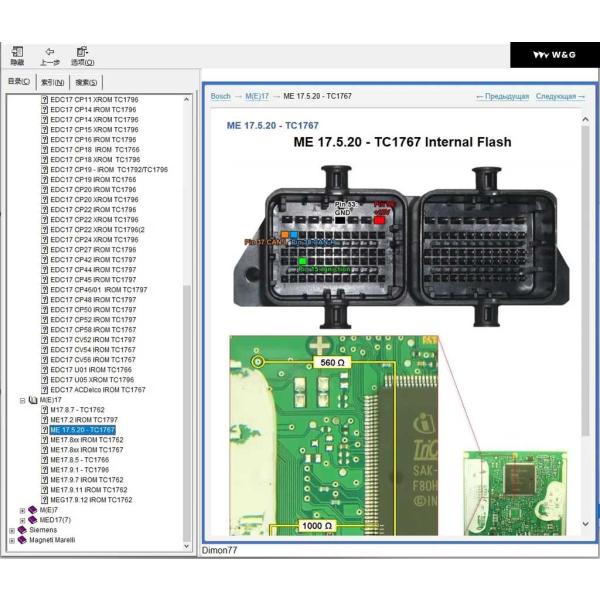Click page icon beside EDC17 CV52 IROM TC1797

(x=45, y=340)
